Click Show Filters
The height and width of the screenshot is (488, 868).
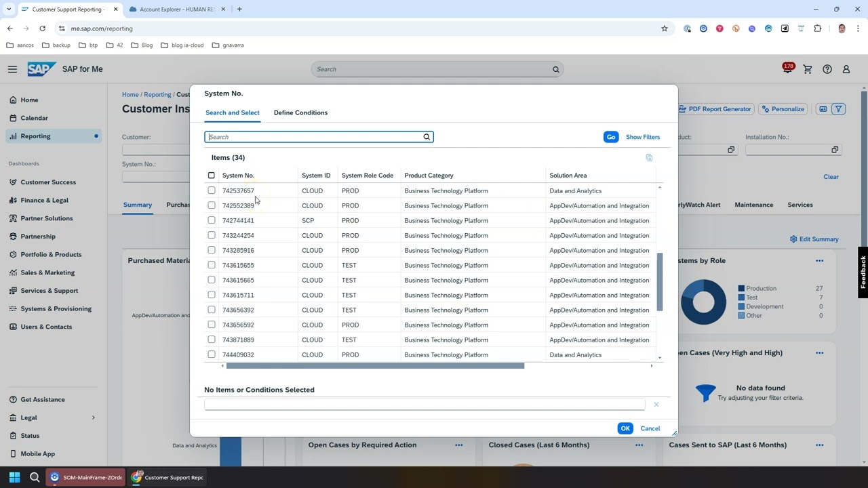(x=643, y=137)
